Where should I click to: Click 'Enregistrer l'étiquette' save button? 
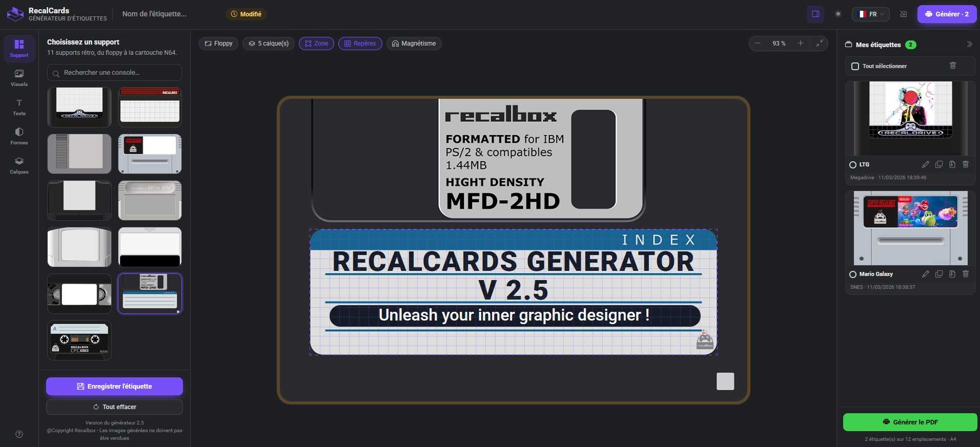114,386
